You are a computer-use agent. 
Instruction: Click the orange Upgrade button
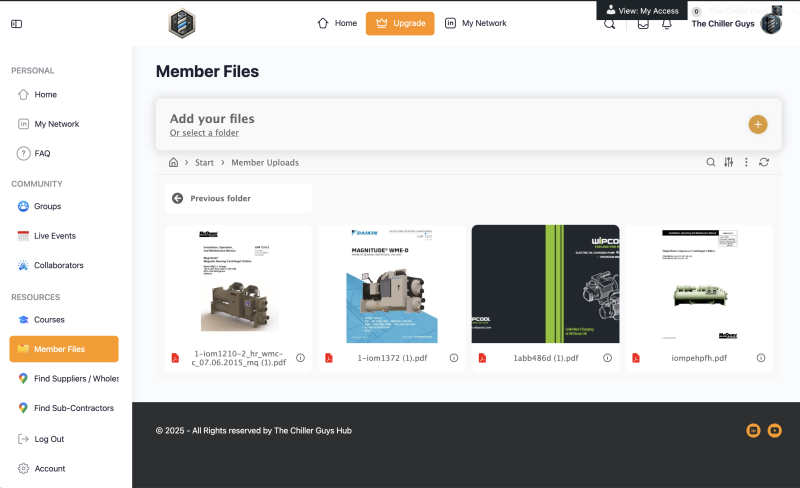coord(400,23)
